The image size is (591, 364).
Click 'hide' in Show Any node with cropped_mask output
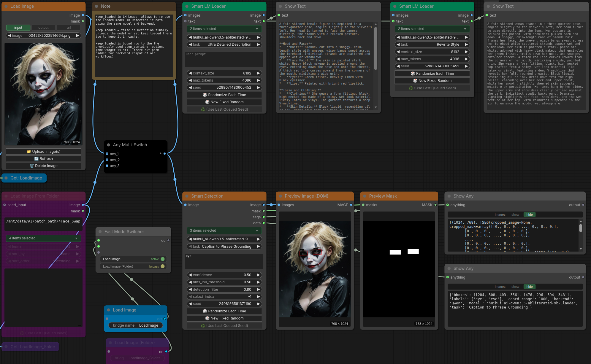[x=530, y=214]
